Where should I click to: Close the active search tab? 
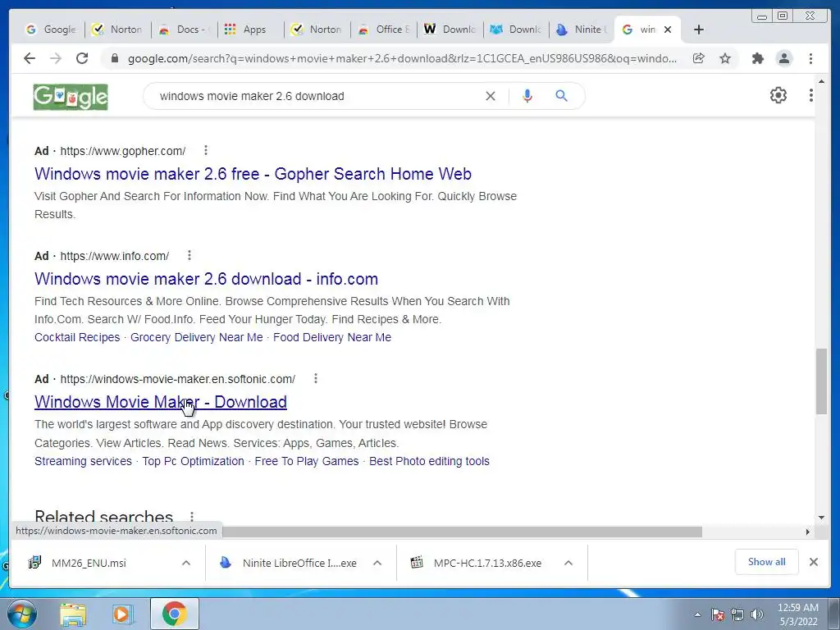tap(668, 30)
